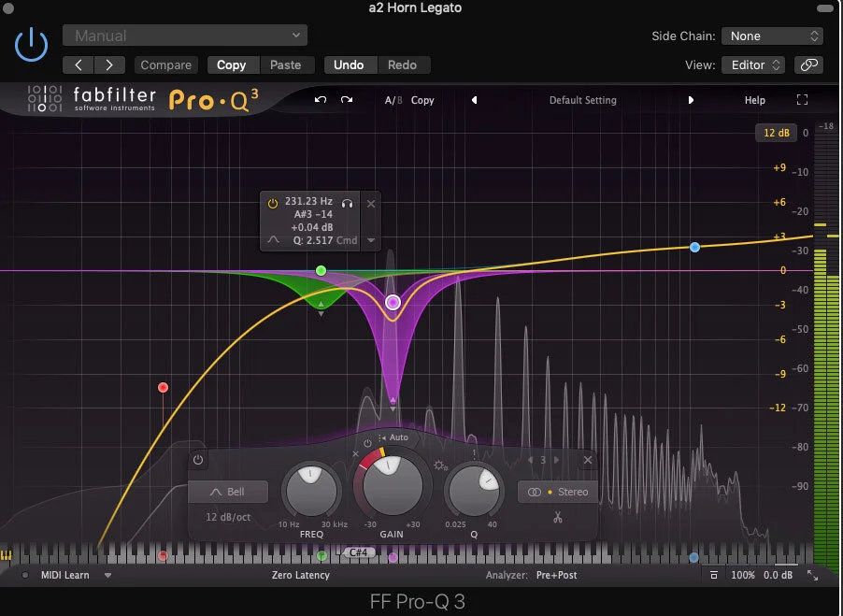
Task: Expand the band popup dropdown arrow
Action: pos(371,240)
